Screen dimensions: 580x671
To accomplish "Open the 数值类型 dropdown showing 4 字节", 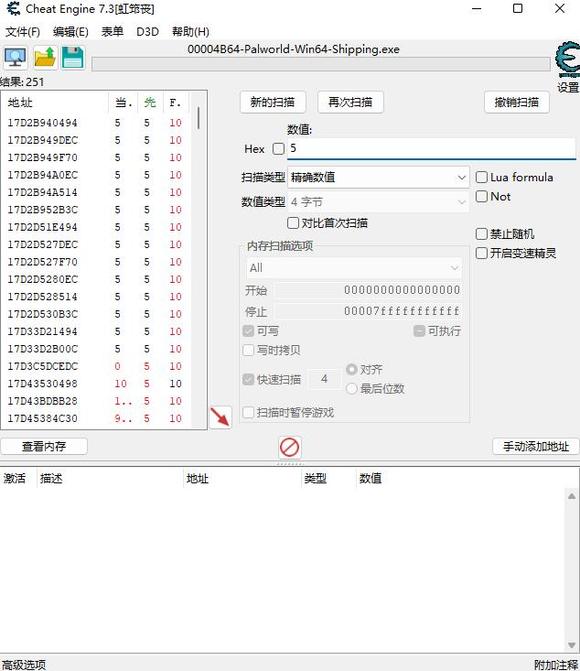I will pyautogui.click(x=378, y=202).
